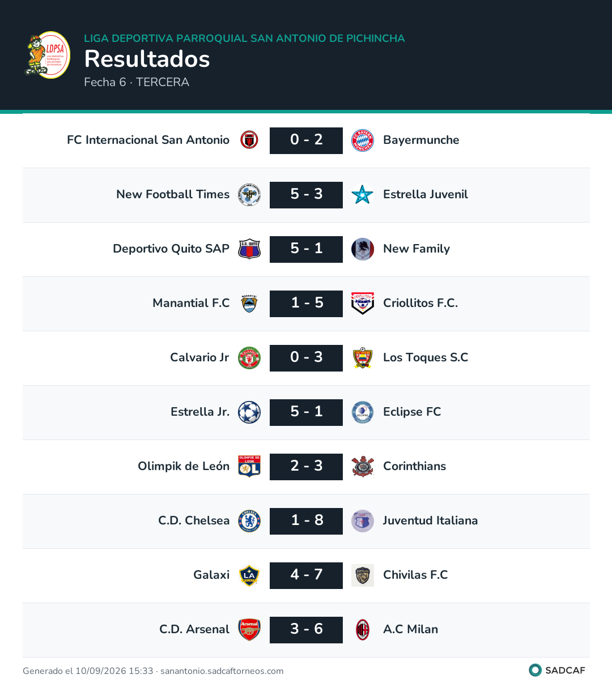Screen dimensions: 612x700
Task: Click the Criollitos F.C. crest
Action: 363,303
